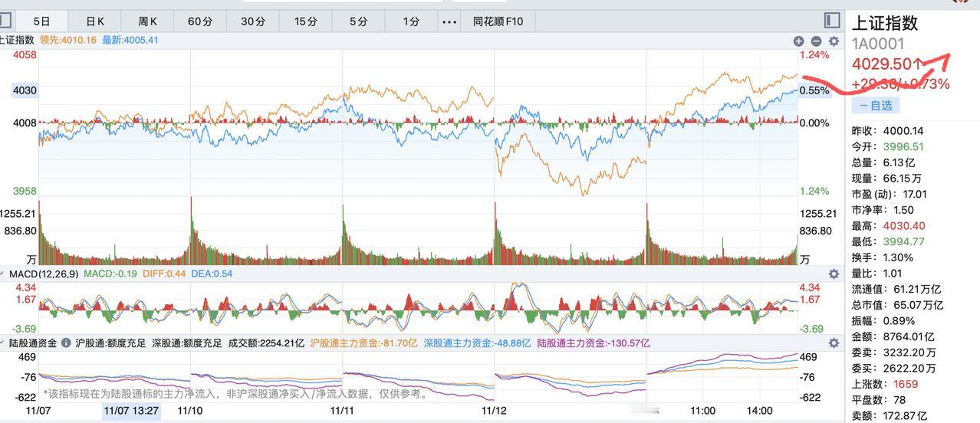The height and width of the screenshot is (423, 980).
Task: Open the more timeframes ellipsis menu
Action: pyautogui.click(x=450, y=21)
